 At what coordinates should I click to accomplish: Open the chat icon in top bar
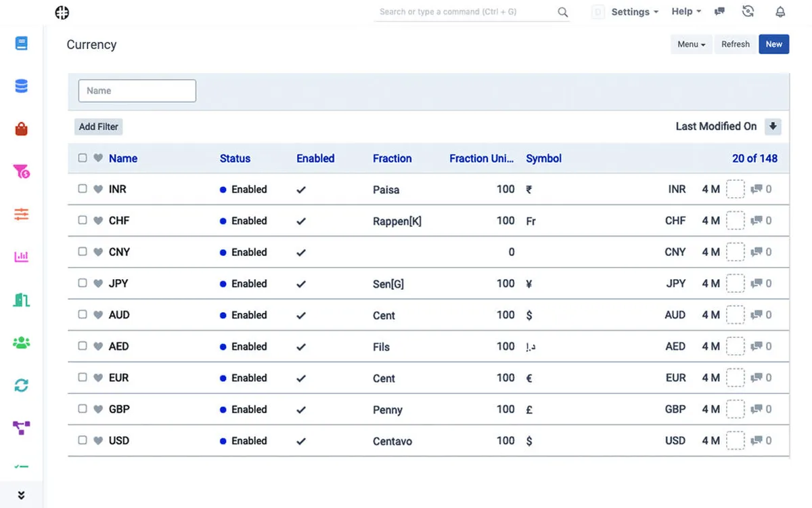tap(720, 12)
